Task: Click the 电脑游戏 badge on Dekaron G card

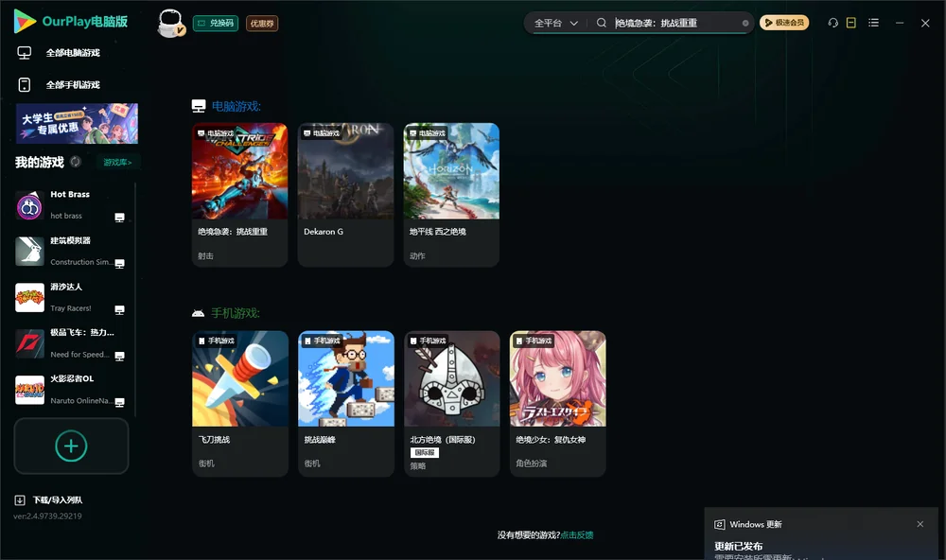Action: tap(322, 132)
